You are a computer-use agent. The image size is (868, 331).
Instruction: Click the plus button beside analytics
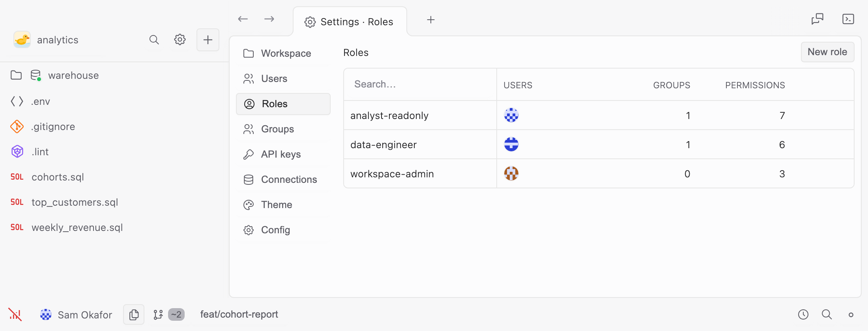208,40
